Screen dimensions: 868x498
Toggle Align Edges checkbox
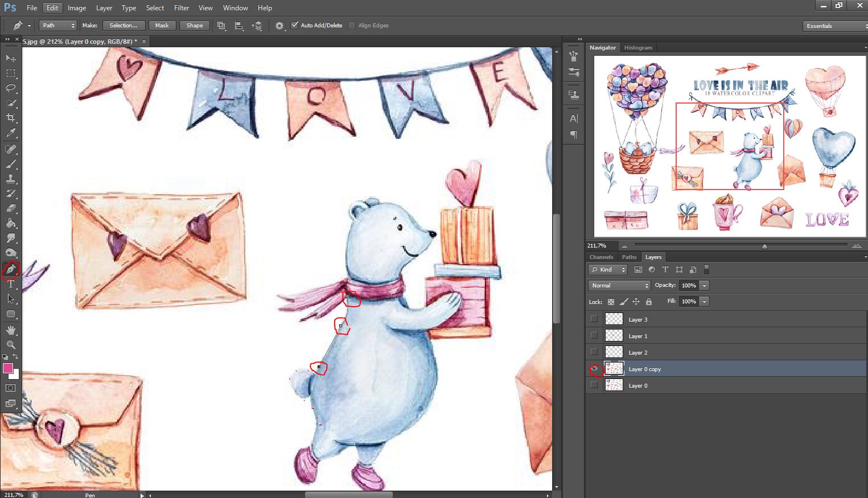click(x=352, y=26)
